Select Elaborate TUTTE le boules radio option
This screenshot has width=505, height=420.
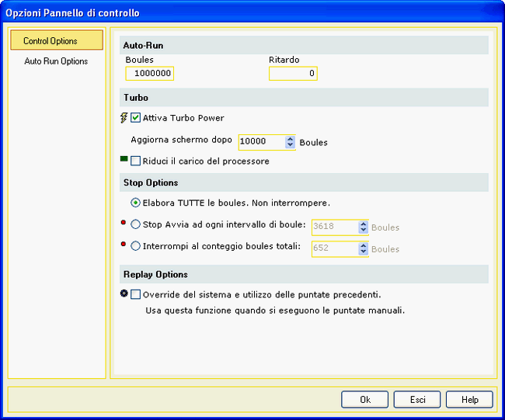coord(136,203)
